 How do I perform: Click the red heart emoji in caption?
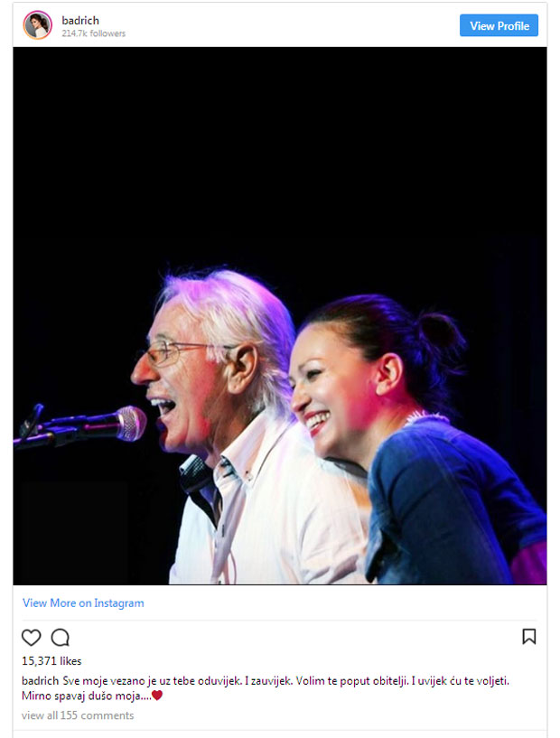click(157, 696)
